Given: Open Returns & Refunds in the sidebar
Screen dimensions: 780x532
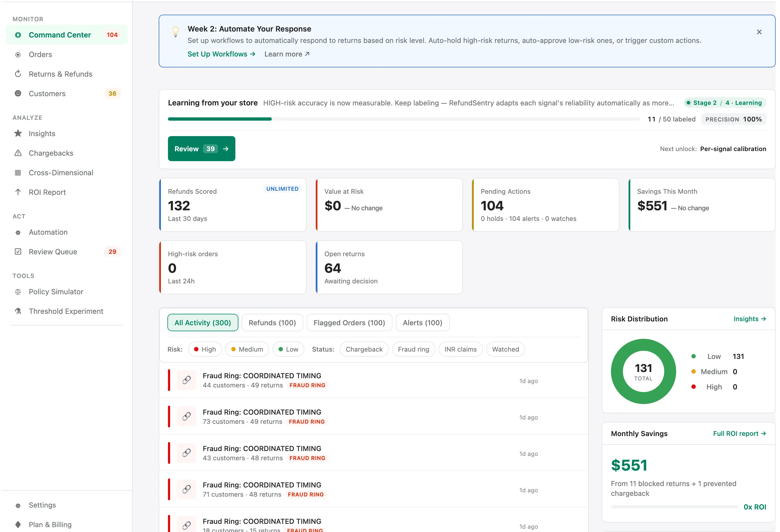Looking at the screenshot, I should 67,74.
